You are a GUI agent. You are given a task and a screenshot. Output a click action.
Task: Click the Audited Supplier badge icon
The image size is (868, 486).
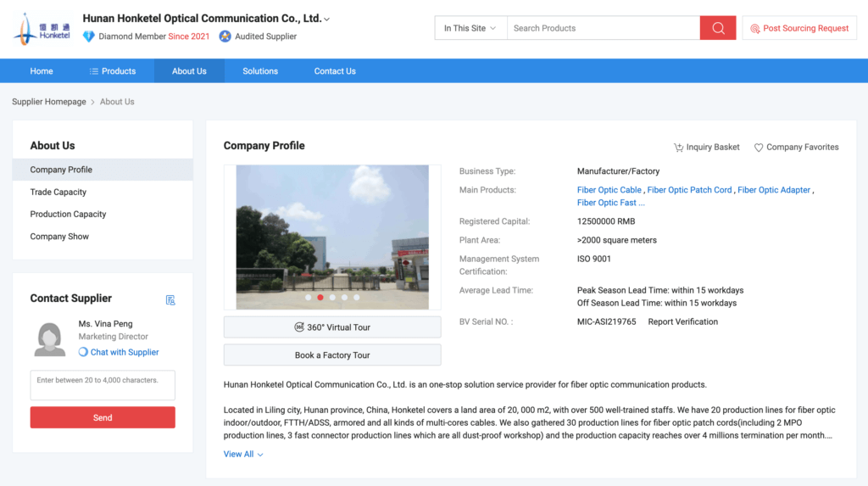[225, 36]
